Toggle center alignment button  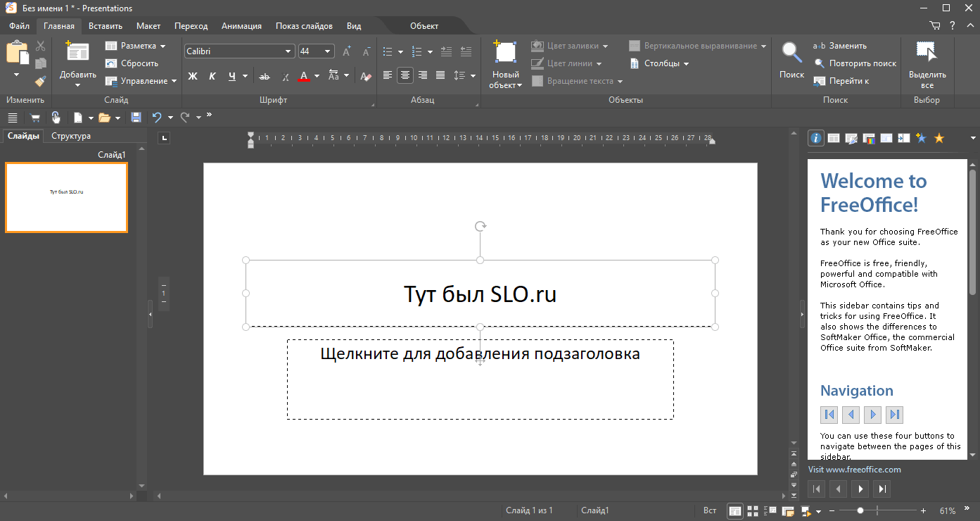pos(405,75)
